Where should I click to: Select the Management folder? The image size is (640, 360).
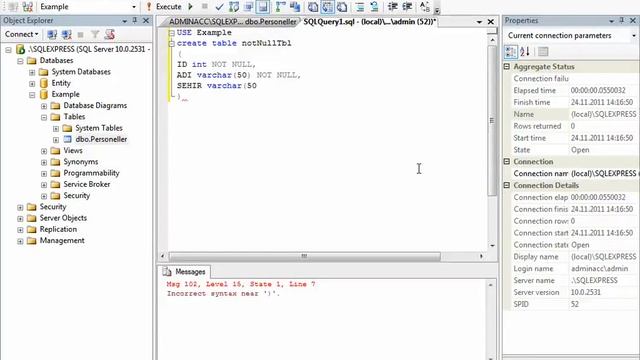point(62,240)
